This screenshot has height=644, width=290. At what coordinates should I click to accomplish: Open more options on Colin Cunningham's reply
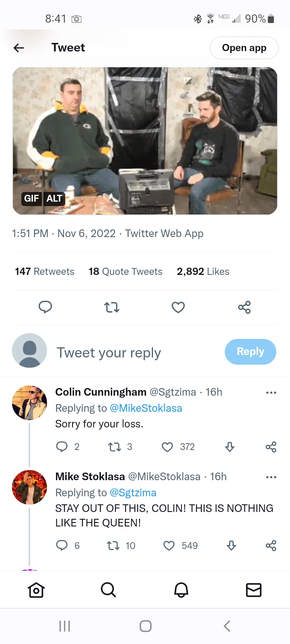271,392
